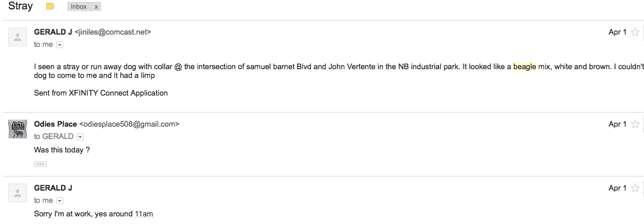This screenshot has width=644, height=224.
Task: Expand recipient details under first GERALD J message
Action: [x=60, y=45]
